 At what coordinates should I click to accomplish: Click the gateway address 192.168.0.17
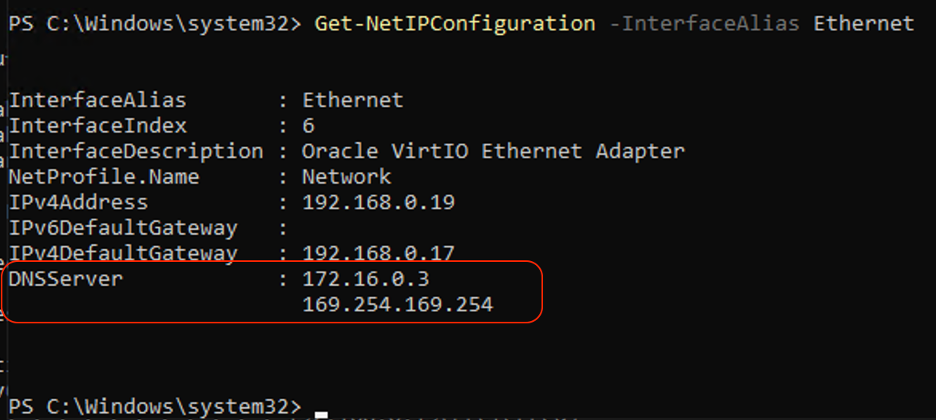coord(378,254)
